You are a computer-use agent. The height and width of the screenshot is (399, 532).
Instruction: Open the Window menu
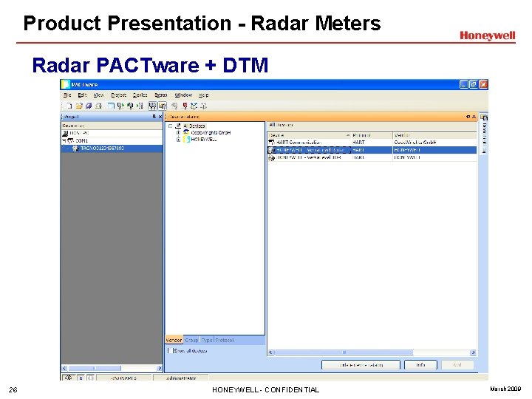183,95
